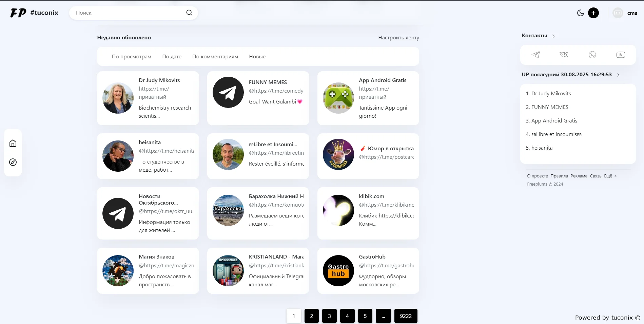Viewport: 644px width, 324px height.
Task: Switch to the По комментариям tab
Action: pos(215,57)
